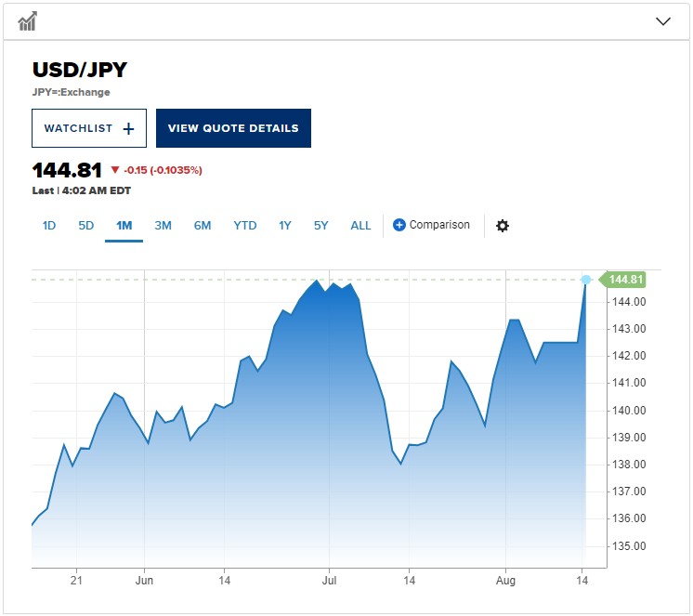Show the 5Y chart range
Viewport: 693px width, 616px height.
click(x=321, y=226)
